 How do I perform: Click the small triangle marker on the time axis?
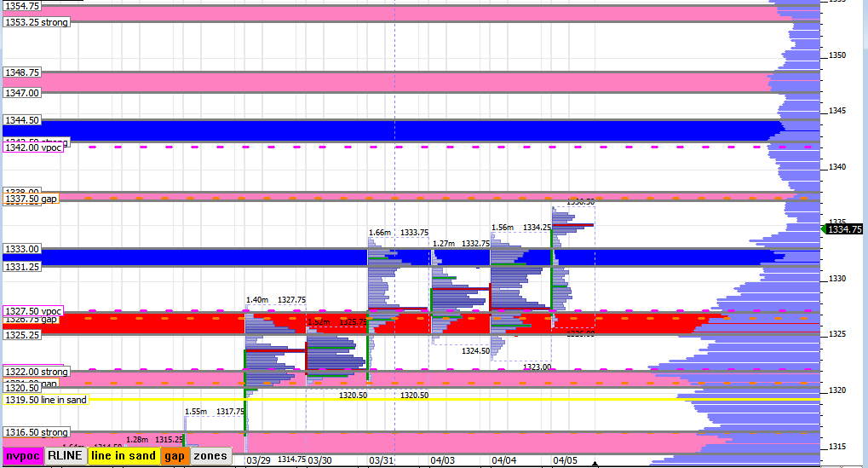595,464
